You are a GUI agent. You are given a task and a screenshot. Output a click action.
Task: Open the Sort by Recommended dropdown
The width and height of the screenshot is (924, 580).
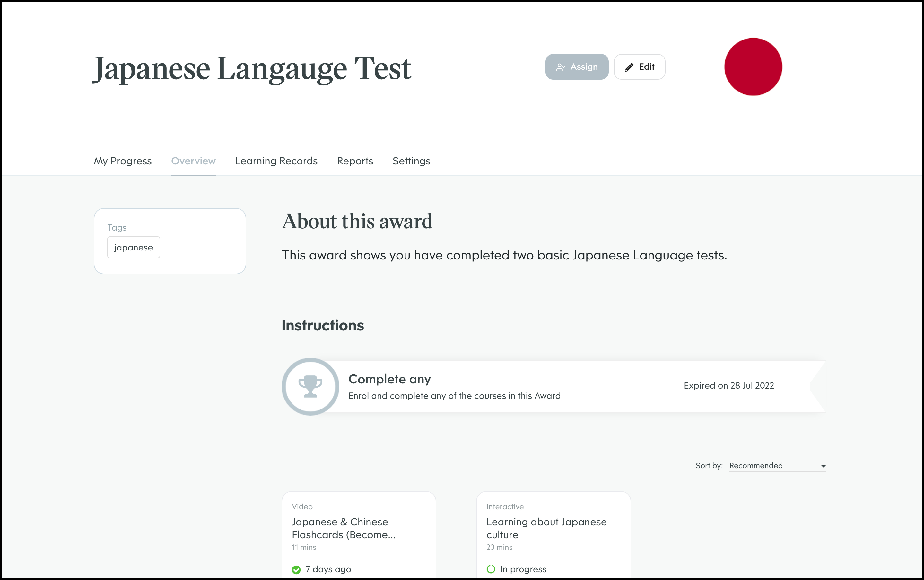771,466
